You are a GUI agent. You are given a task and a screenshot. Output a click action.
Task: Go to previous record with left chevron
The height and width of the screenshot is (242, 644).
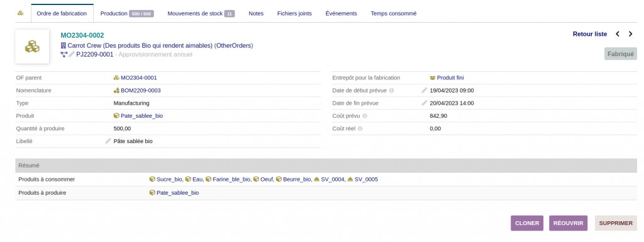click(618, 34)
